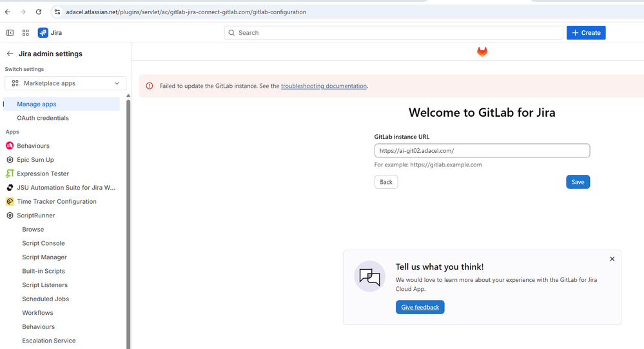Screen dimensions: 644x349
Task: Open Script Manager
Action: [44, 257]
